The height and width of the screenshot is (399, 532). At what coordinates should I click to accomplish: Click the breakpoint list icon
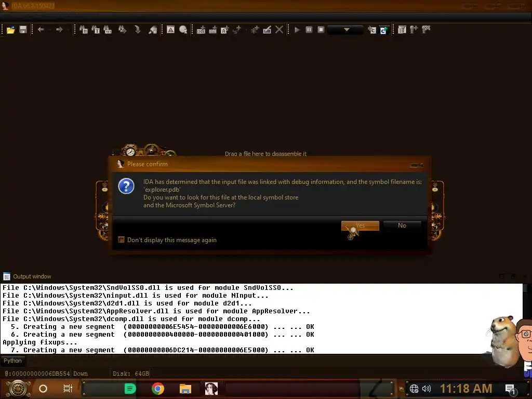tap(402, 30)
